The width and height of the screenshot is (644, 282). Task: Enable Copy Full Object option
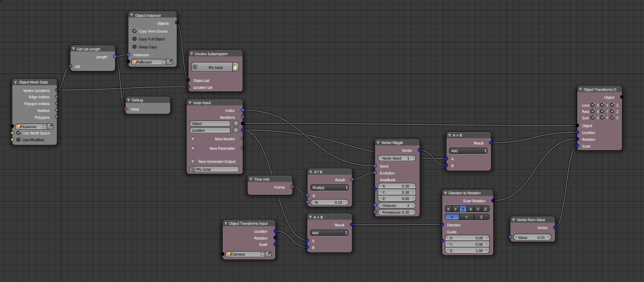tap(134, 39)
